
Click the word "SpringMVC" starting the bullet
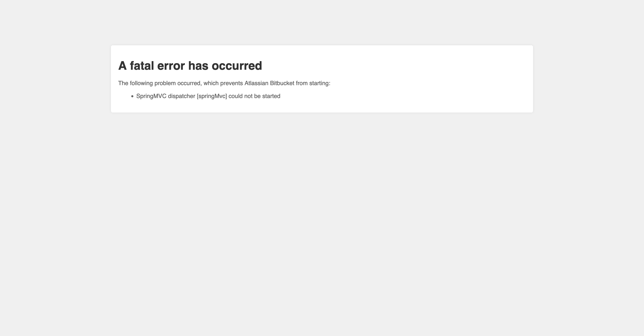click(151, 96)
